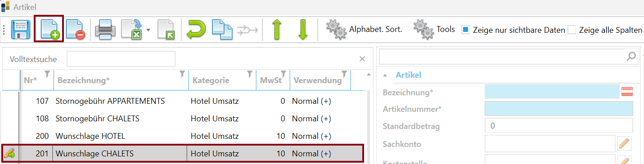Click the printer icon
This screenshot has height=164, width=644.
[x=106, y=30]
